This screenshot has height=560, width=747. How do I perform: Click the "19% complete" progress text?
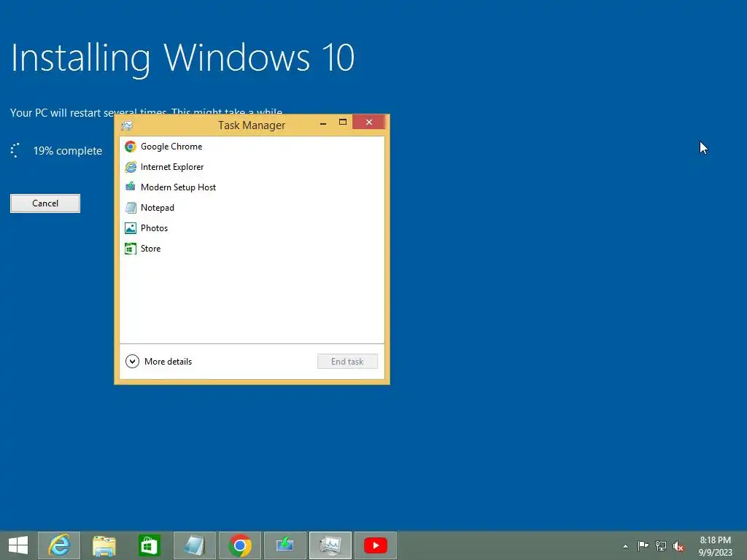[68, 151]
